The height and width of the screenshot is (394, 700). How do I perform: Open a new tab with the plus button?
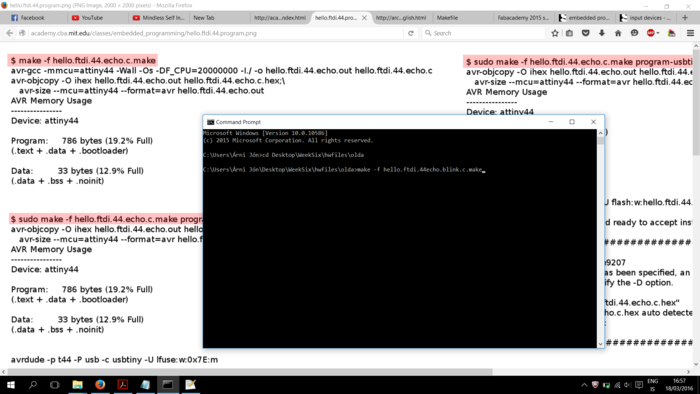coord(685,18)
